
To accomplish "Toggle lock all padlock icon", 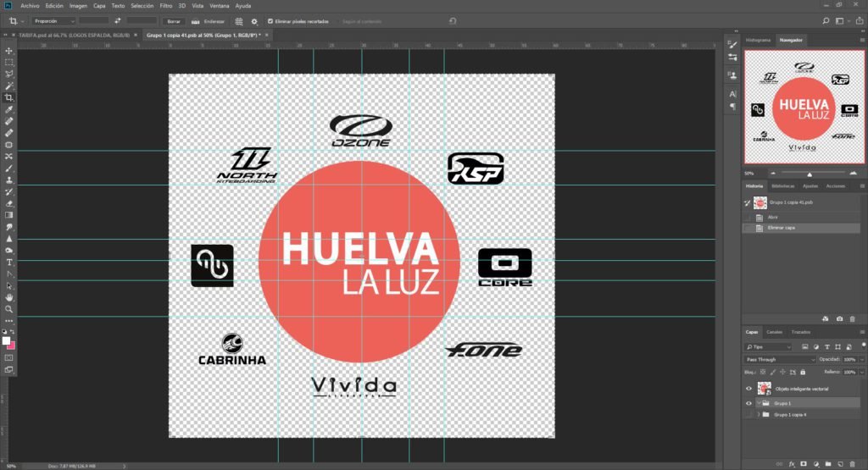I will (803, 372).
